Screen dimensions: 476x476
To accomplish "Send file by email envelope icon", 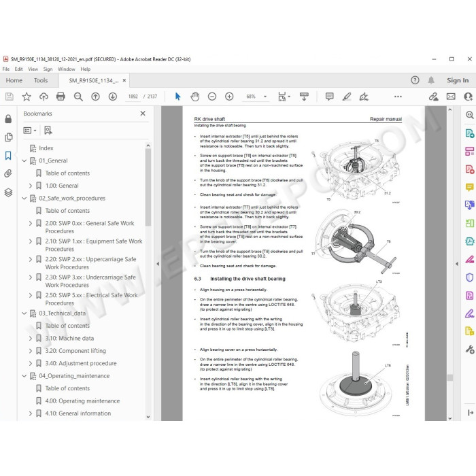I will point(451,97).
